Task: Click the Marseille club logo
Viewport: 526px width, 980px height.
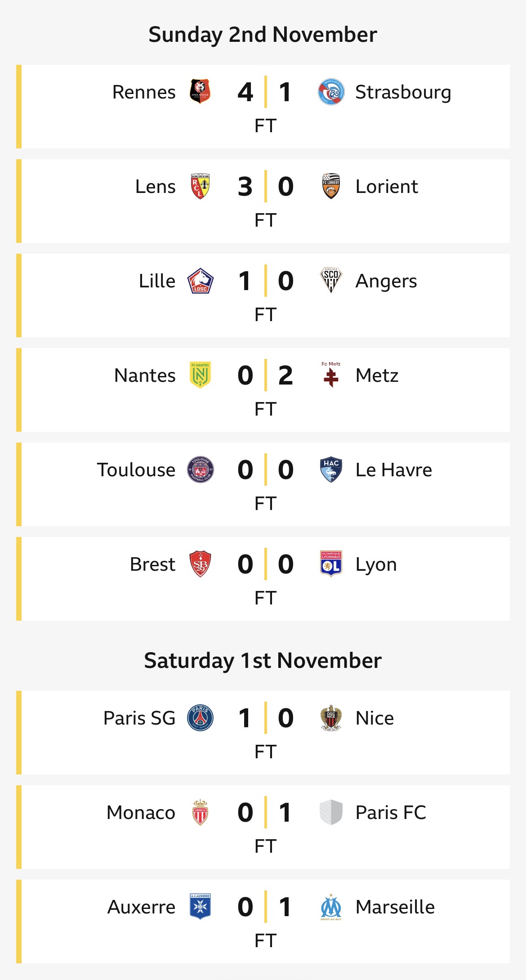Action: tap(331, 907)
